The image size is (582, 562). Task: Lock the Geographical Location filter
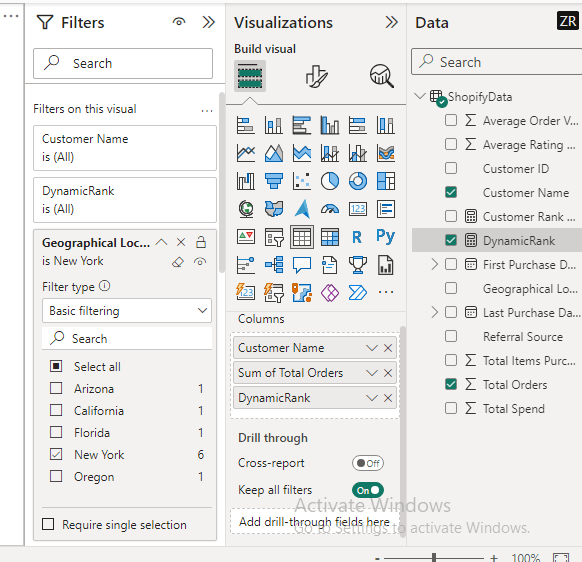pos(201,242)
